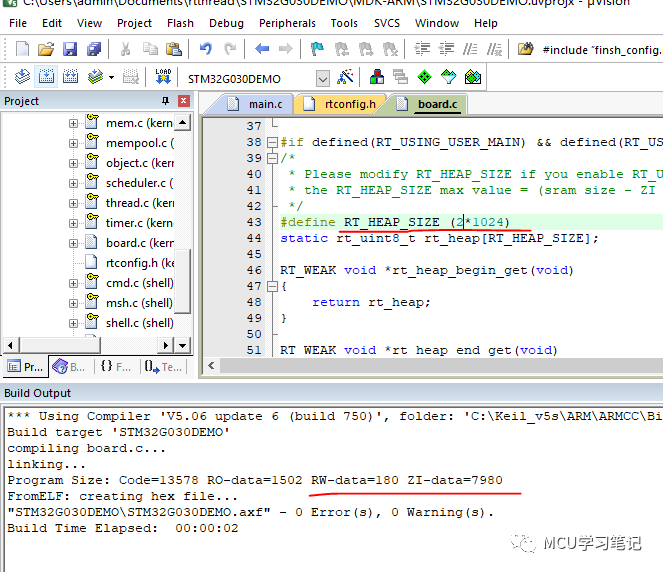The image size is (663, 572).
Task: Click the Translate file icon
Action: (x=22, y=77)
